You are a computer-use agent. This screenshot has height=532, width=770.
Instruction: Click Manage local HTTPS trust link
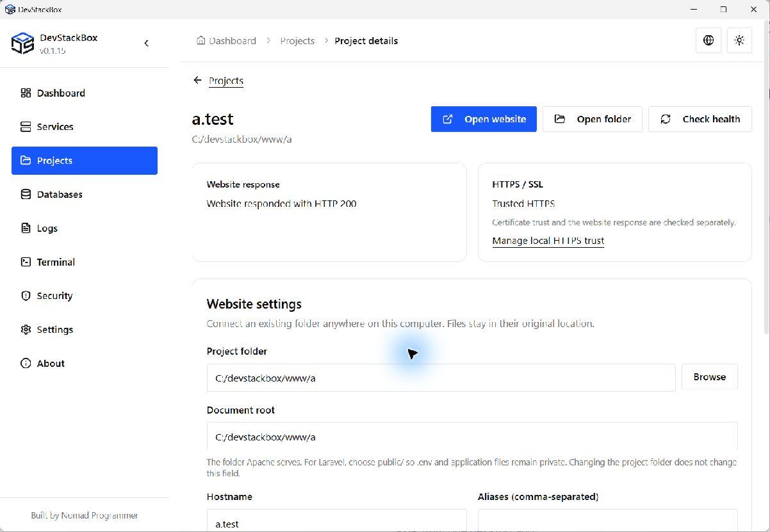point(548,241)
